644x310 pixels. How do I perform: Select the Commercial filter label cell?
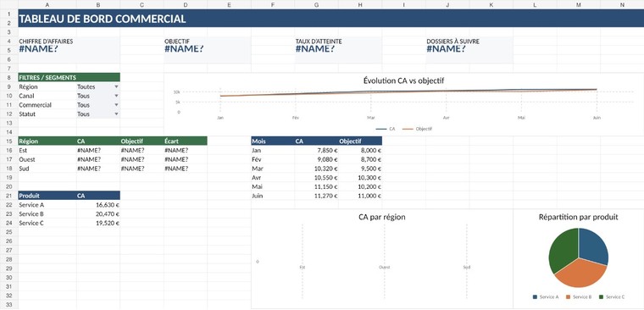click(47, 105)
